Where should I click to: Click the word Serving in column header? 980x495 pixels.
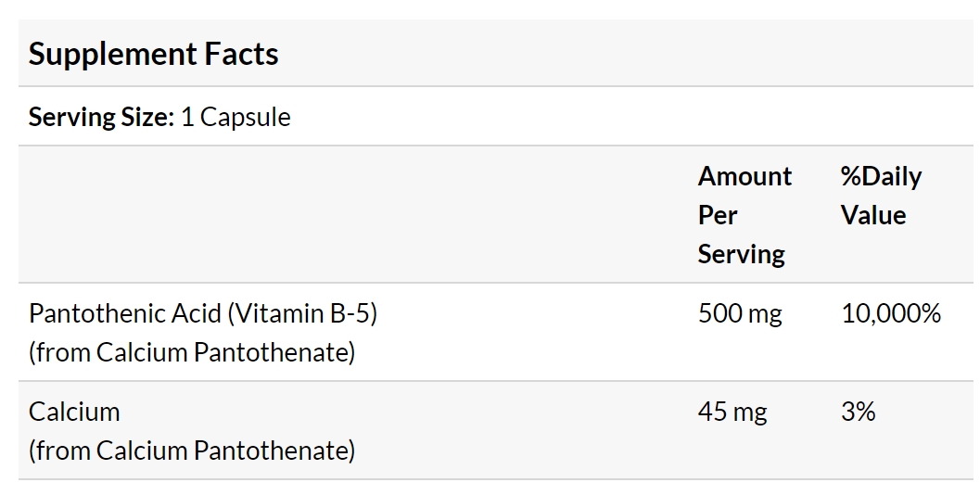click(741, 254)
